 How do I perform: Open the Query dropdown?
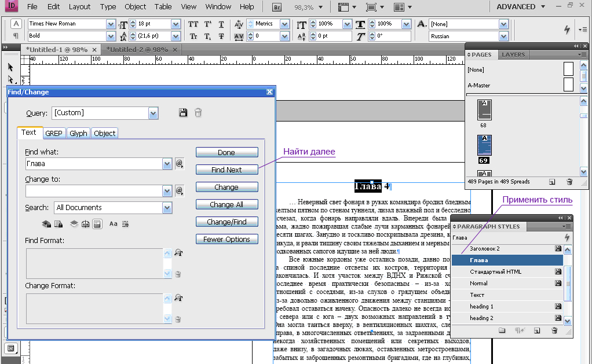[153, 113]
